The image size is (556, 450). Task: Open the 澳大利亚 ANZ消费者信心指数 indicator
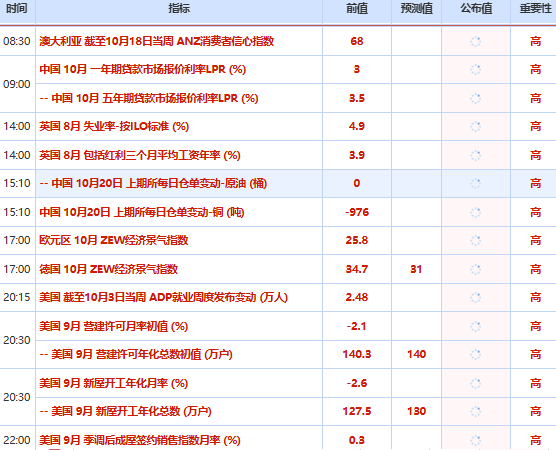click(x=156, y=41)
